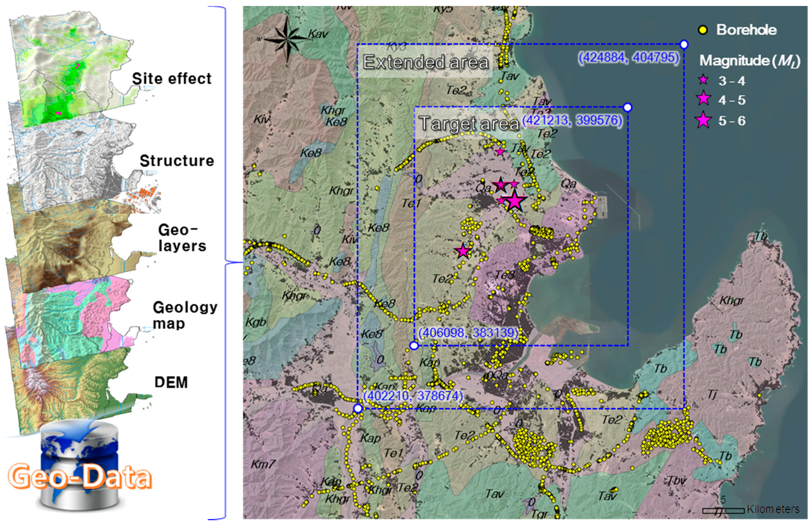Image resolution: width=812 pixels, height=525 pixels.
Task: Click the "3 – 4" magnitude range text
Action: point(731,81)
